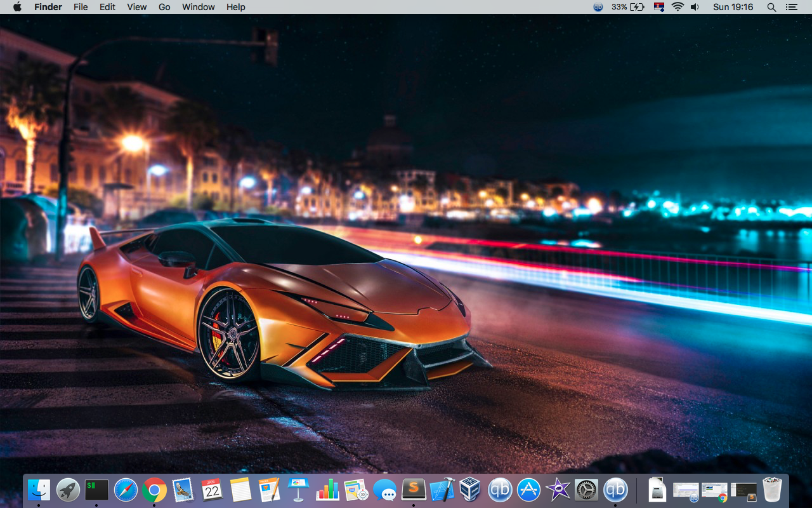This screenshot has height=508, width=812.
Task: Open Sublime Text in the dock
Action: 414,490
